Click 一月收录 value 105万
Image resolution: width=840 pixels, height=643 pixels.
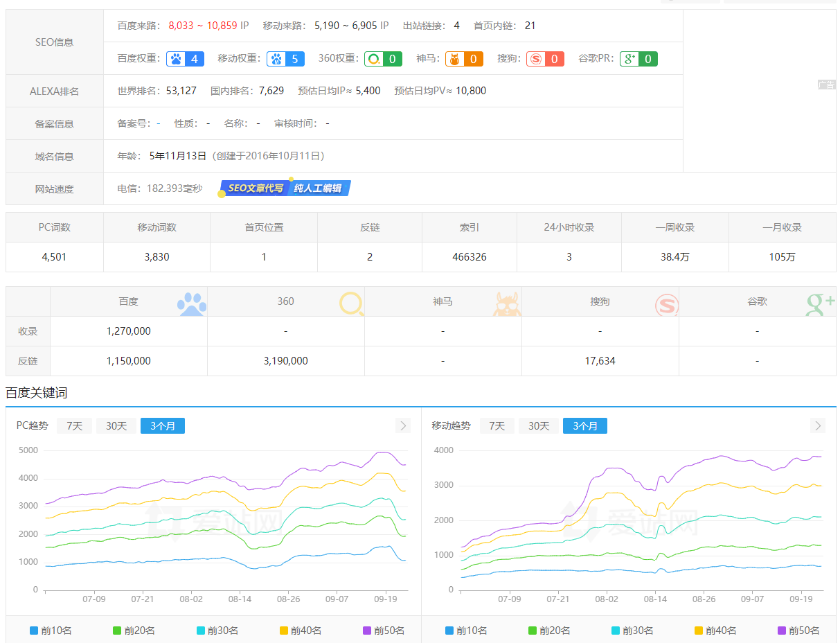(x=782, y=257)
